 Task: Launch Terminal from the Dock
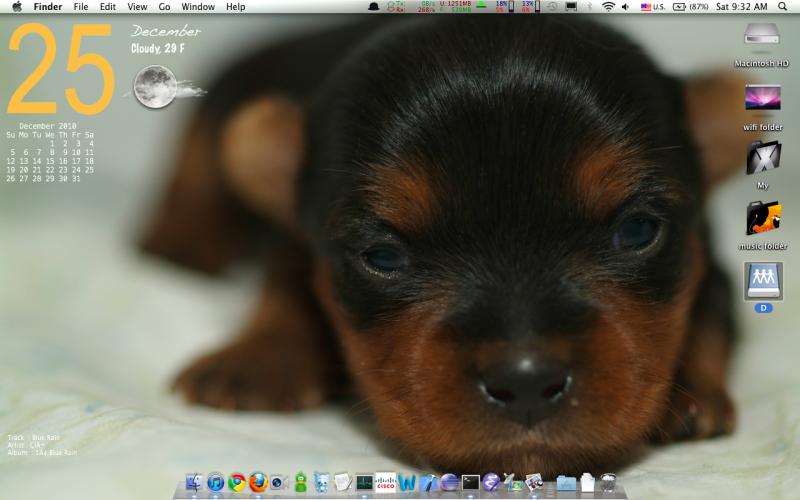click(470, 482)
